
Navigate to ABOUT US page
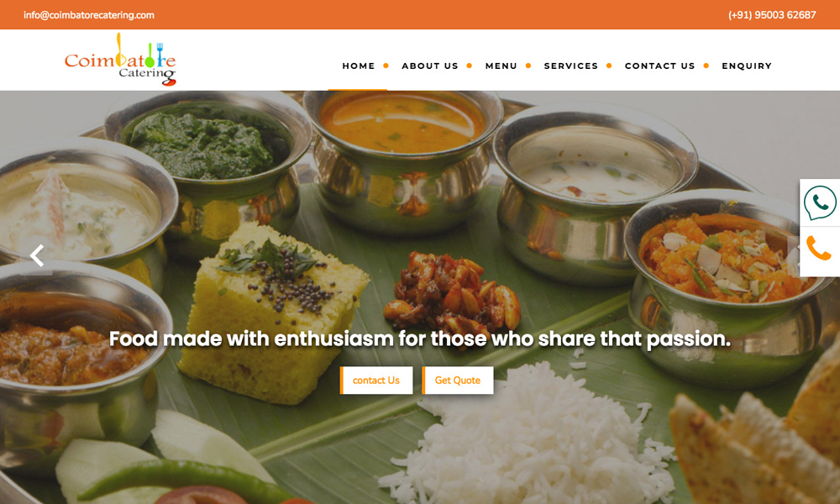click(x=429, y=66)
